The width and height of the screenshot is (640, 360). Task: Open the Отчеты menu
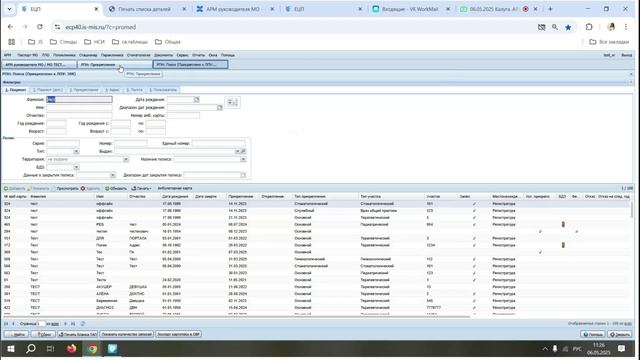198,55
